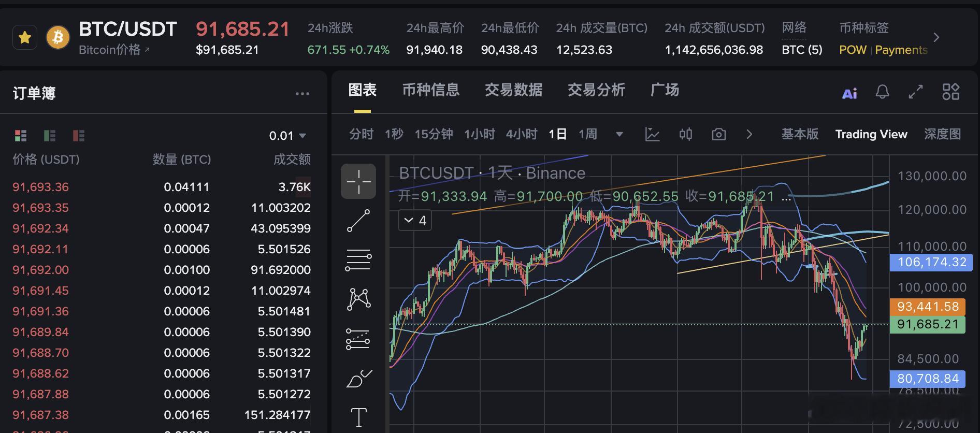Select the text annotation tool
Viewport: 980px width, 433px height.
pyautogui.click(x=358, y=417)
